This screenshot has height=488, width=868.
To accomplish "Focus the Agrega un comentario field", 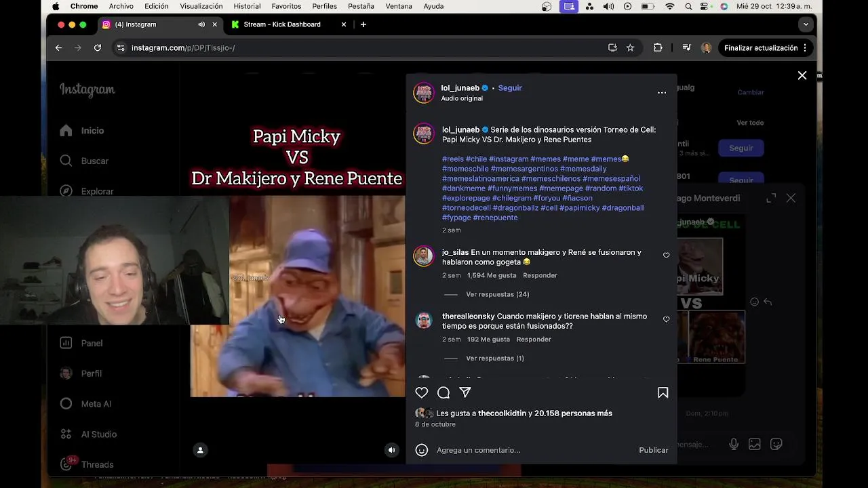I will tap(534, 450).
